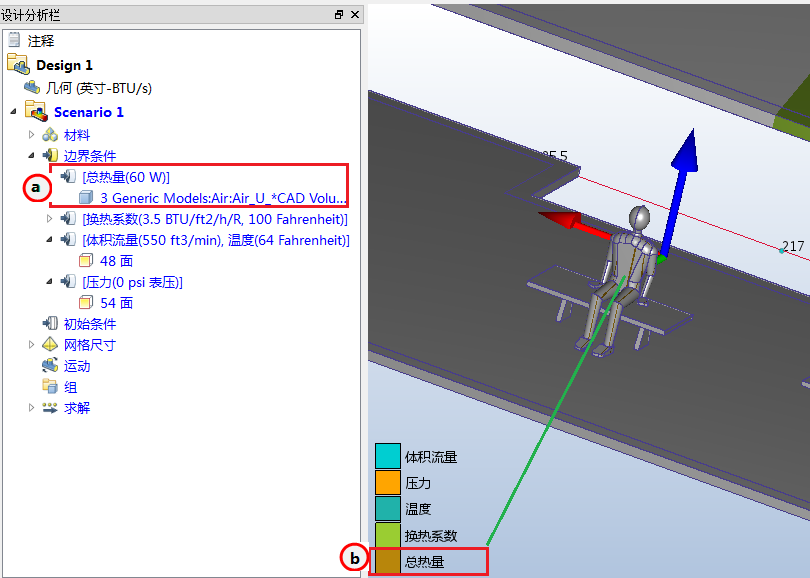Click the Design 1 folder icon
The height and width of the screenshot is (578, 810).
18,64
